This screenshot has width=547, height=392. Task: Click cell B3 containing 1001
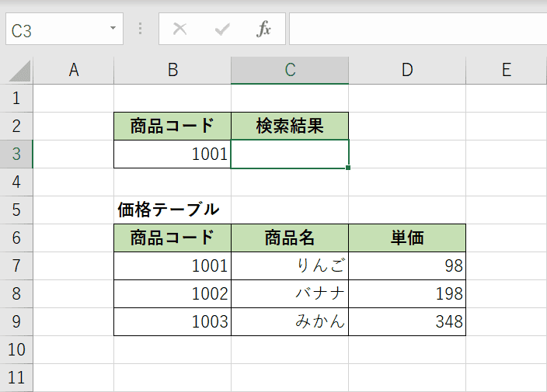(x=172, y=154)
